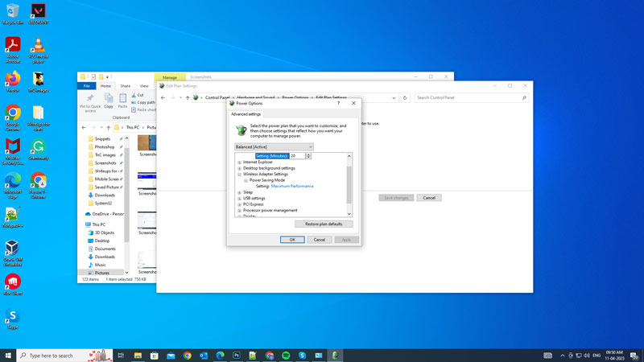Click the minutes spinner arrows
644x362 pixels.
(308, 156)
